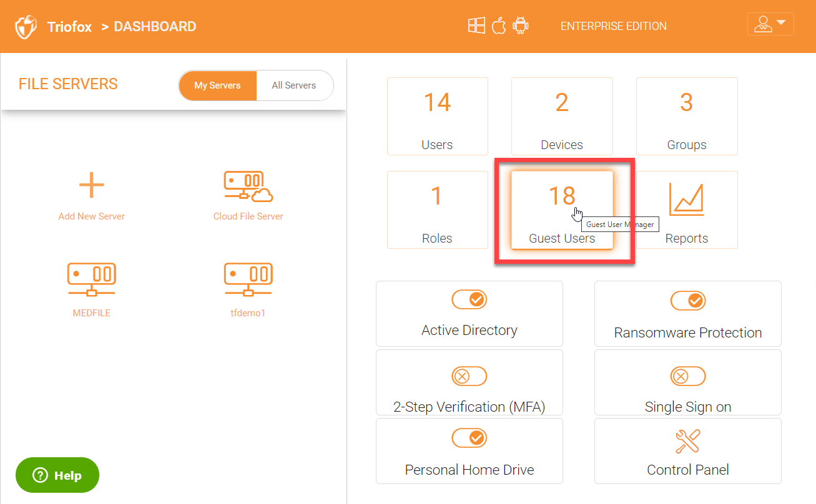816x504 pixels.
Task: Click the Reports chart icon
Action: (687, 199)
